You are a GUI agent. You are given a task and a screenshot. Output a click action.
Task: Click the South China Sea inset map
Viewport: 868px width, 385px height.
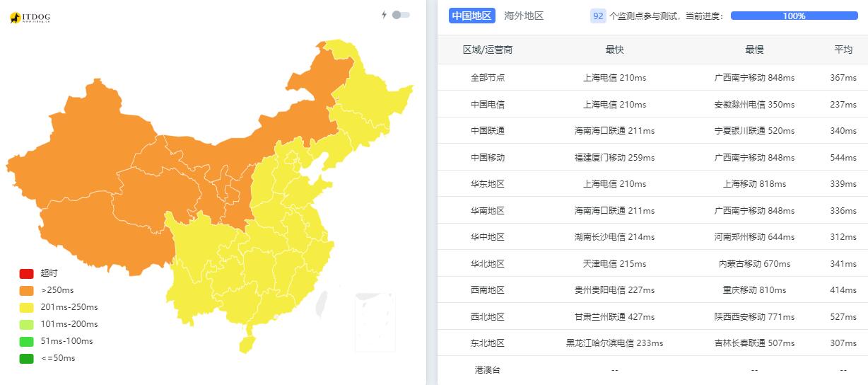tap(375, 321)
